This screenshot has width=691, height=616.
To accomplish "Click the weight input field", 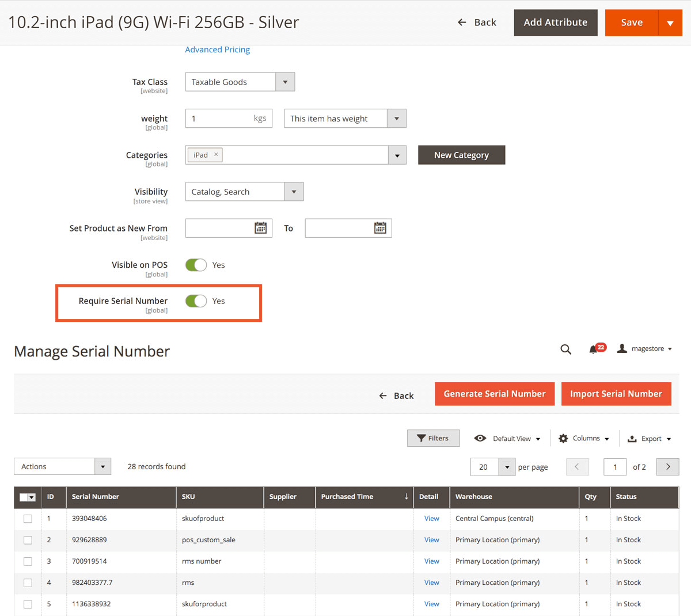I will [219, 119].
